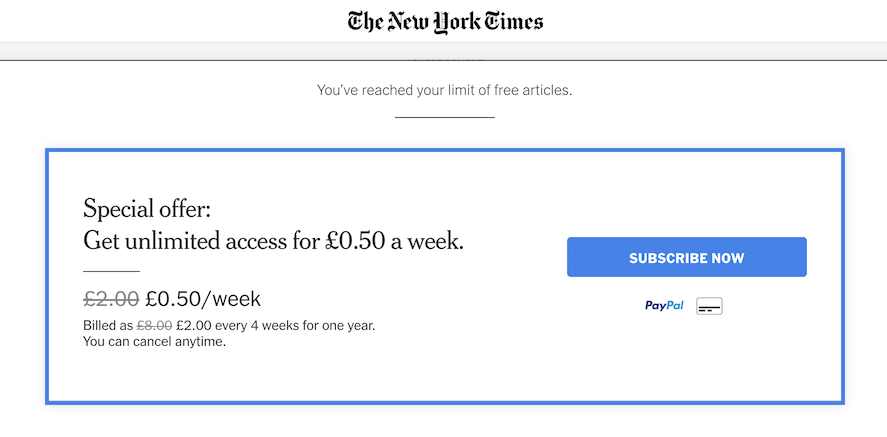Click the PayPal payment icon

point(664,306)
